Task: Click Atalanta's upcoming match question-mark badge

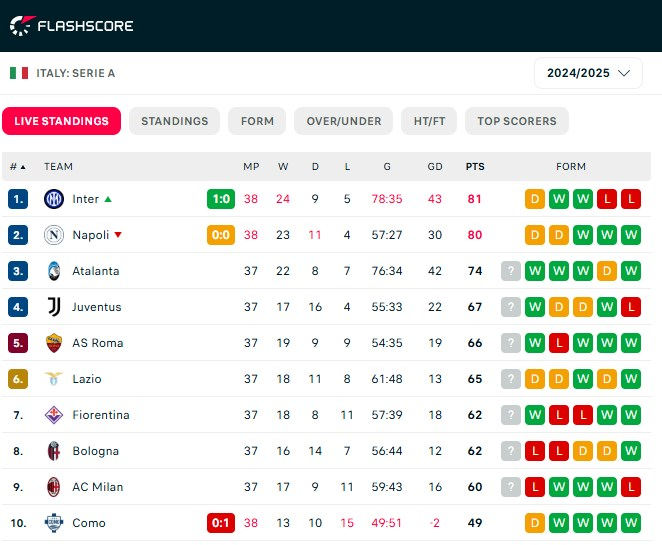Action: 510,271
